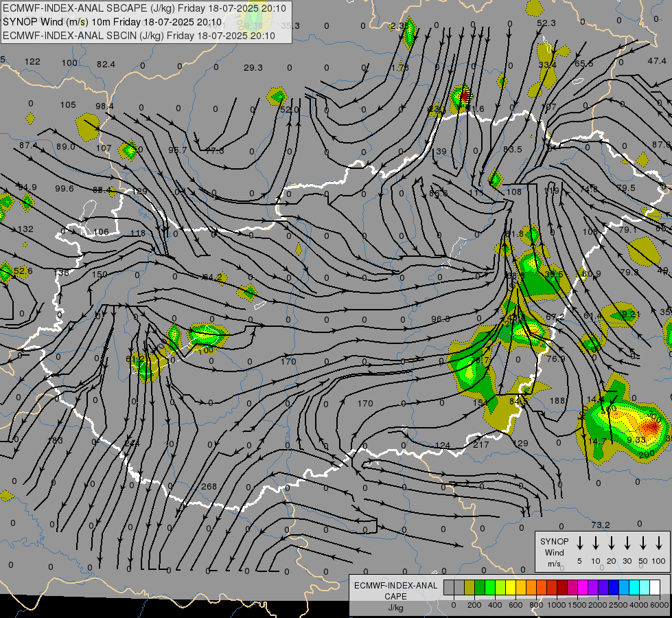Click the 50 m/s wind arrow in legend
Viewport: 672px width, 618px height.
[643, 542]
